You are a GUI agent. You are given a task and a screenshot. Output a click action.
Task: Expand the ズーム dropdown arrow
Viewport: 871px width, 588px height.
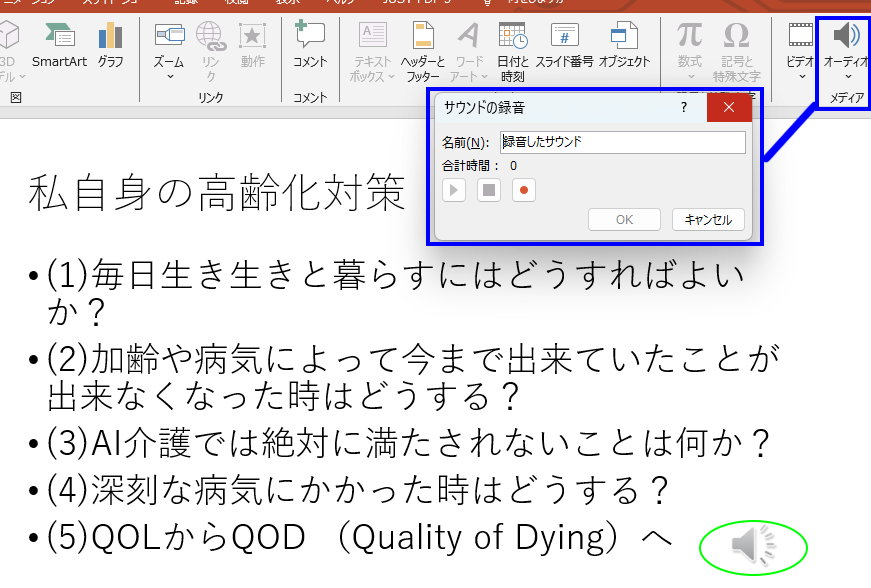(168, 77)
